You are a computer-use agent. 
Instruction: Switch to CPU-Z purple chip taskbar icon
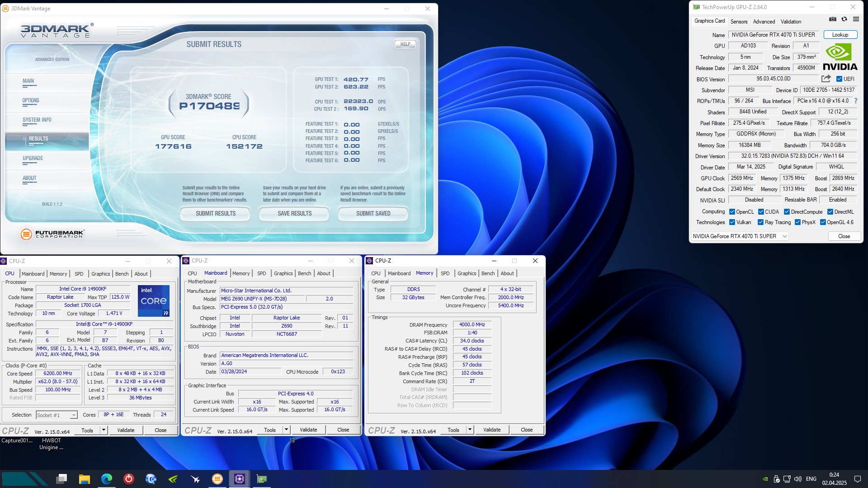240,479
